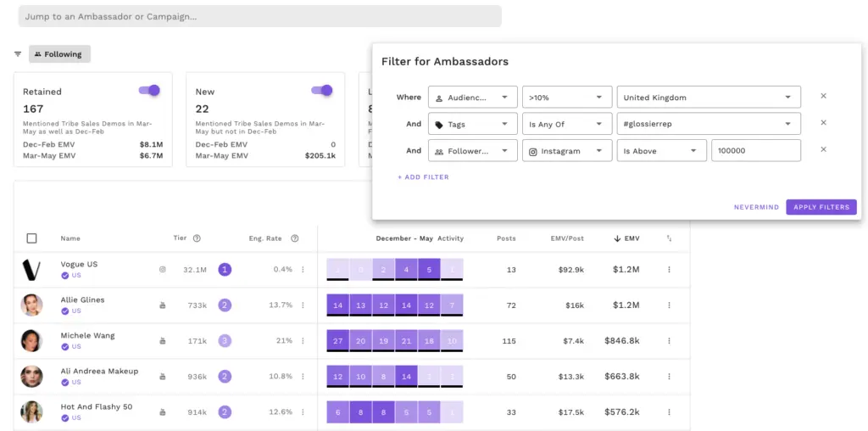Toggle off the Retained segment switch
Screen dimensions: 868x431
coord(149,91)
